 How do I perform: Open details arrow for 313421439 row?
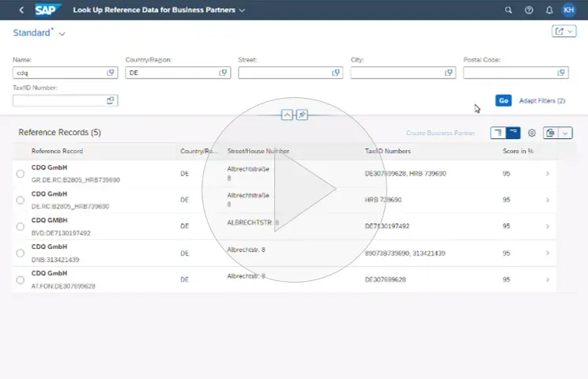coord(548,253)
